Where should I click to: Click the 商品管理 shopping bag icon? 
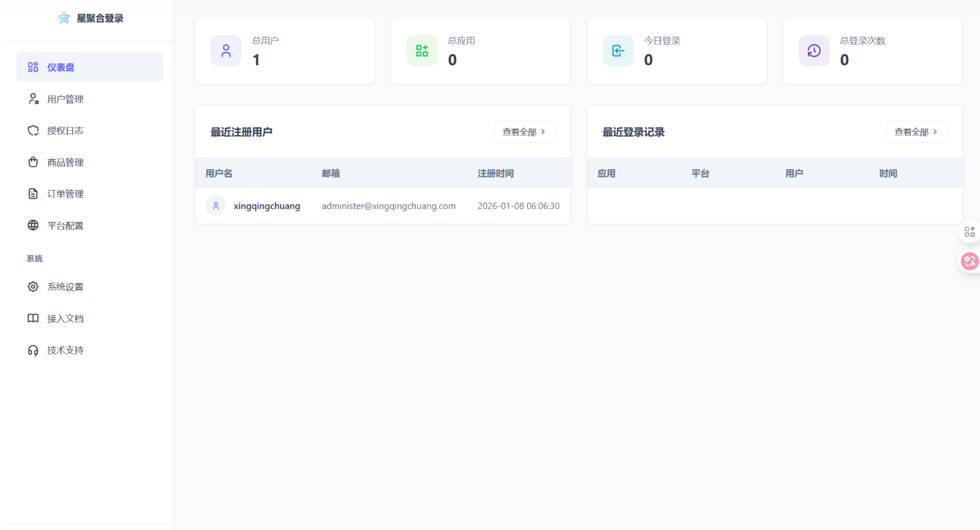[33, 162]
